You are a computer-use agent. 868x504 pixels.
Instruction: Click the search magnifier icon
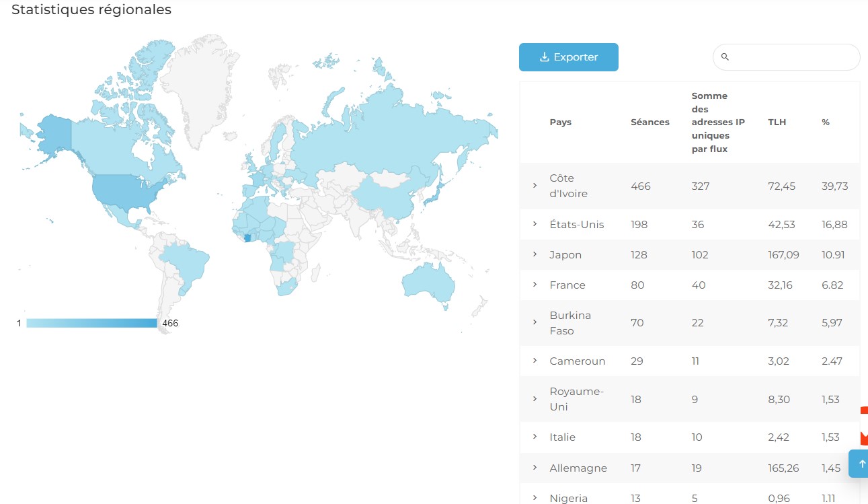point(725,57)
